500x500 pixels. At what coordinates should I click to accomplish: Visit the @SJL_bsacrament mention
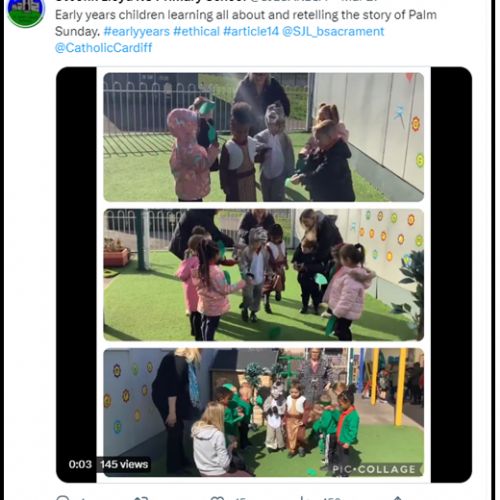pos(333,31)
